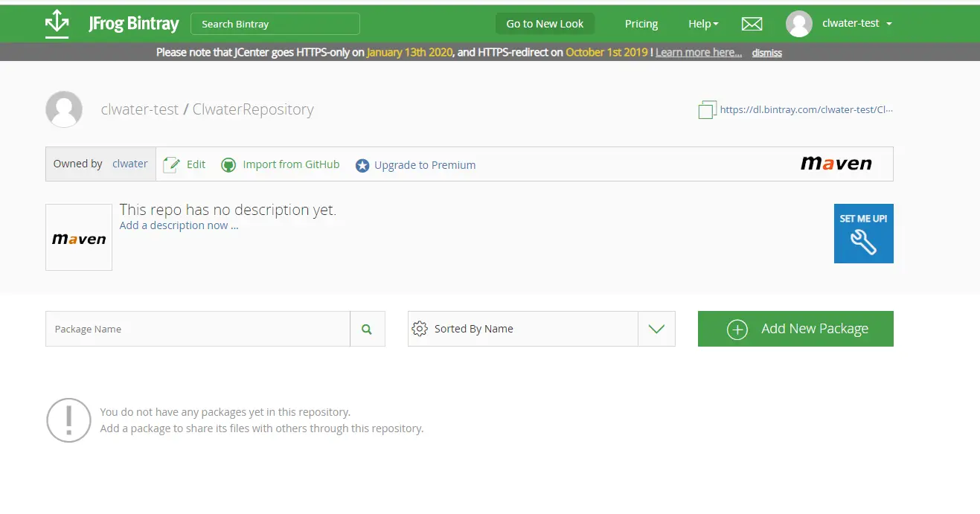Focus the Search Bintray field
The height and width of the screenshot is (514, 980).
pyautogui.click(x=275, y=24)
